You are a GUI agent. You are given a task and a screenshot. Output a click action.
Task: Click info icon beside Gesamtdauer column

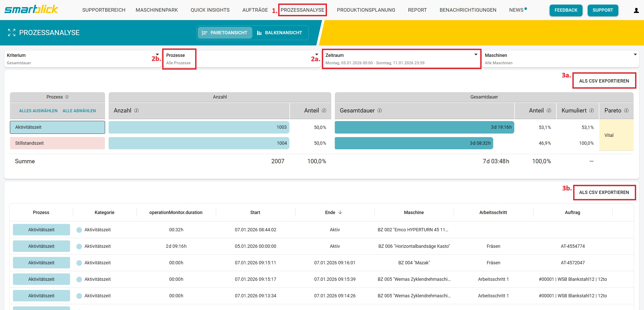[x=379, y=110]
